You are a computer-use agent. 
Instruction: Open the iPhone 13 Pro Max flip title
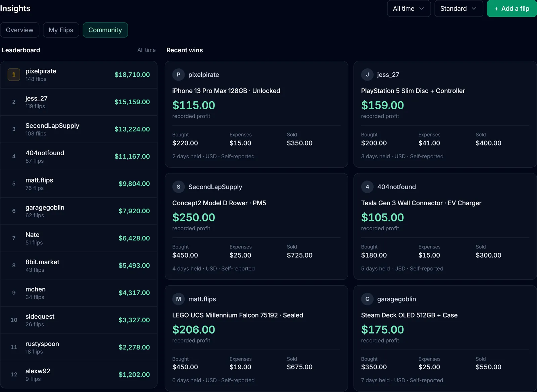click(226, 91)
